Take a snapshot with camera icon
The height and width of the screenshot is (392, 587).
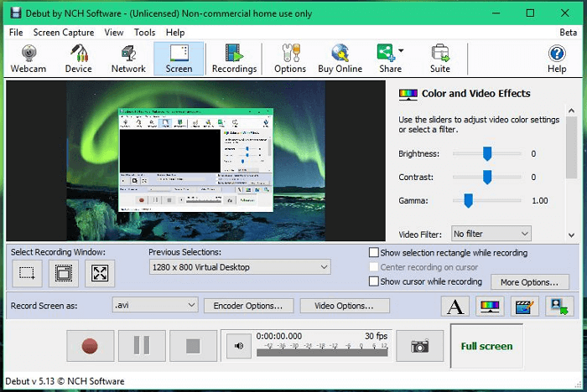[419, 345]
